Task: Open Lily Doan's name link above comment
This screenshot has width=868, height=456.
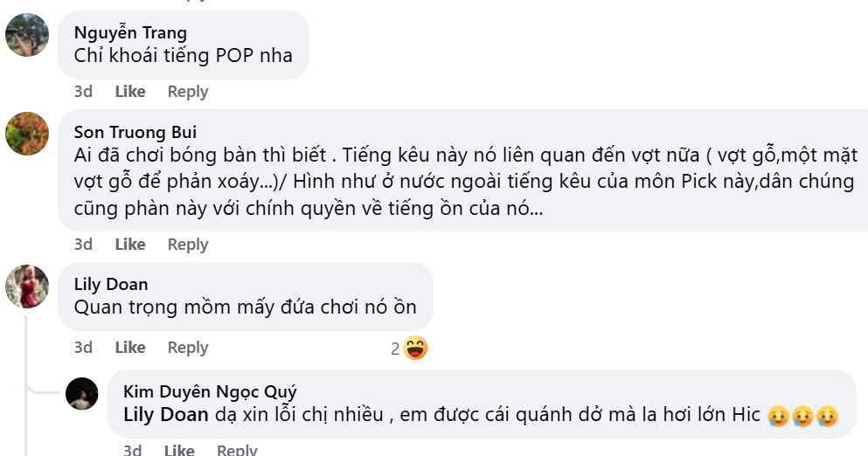Action: [x=111, y=284]
